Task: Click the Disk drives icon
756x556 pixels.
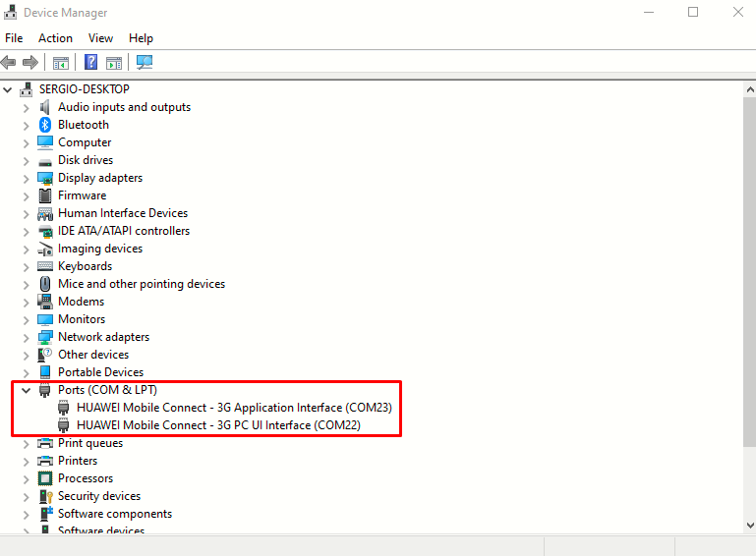Action: tap(45, 162)
